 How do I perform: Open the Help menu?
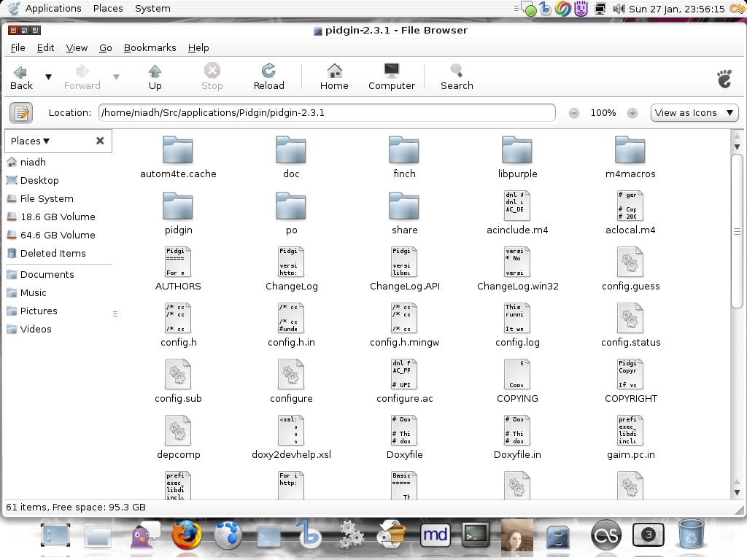click(x=198, y=47)
